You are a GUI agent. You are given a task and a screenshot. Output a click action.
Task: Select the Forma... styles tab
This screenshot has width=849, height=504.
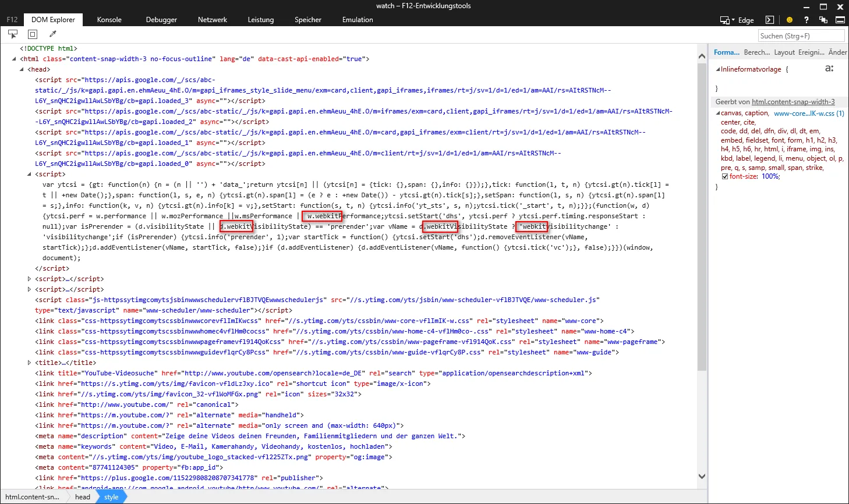point(727,52)
